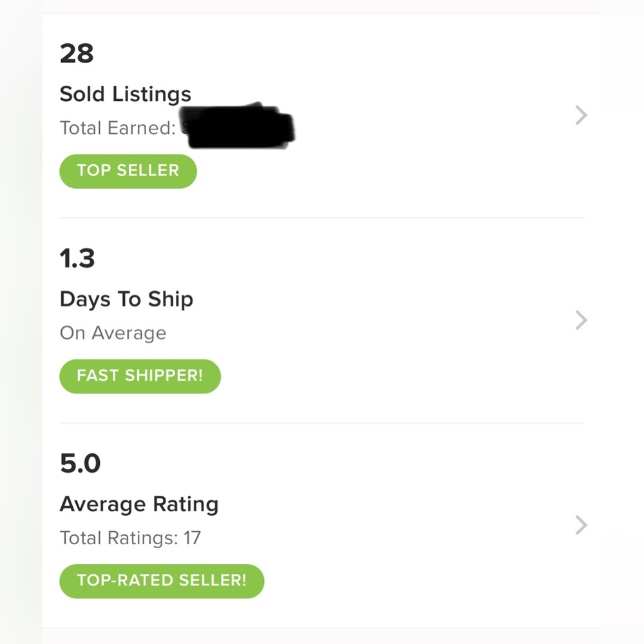Tap the FAST SHIPPER! badge
This screenshot has width=644, height=644.
(x=140, y=376)
